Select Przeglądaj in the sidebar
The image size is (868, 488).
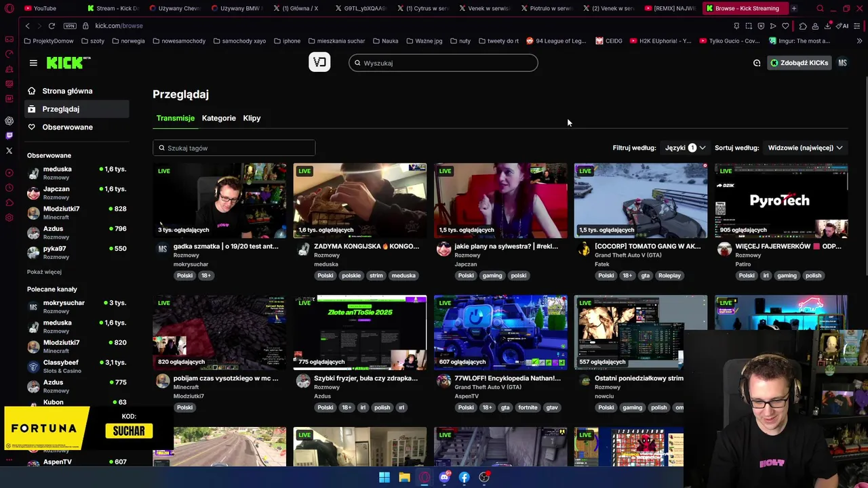click(76, 109)
